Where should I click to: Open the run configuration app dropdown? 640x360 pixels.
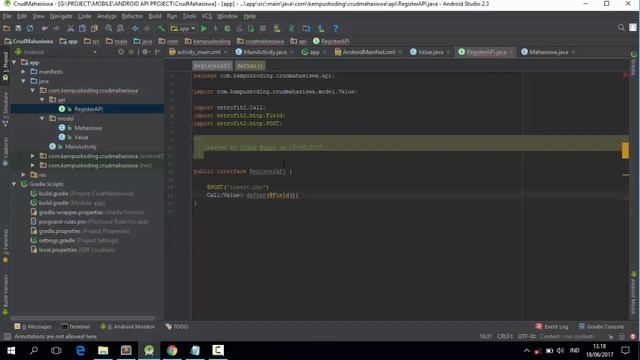tap(183, 28)
